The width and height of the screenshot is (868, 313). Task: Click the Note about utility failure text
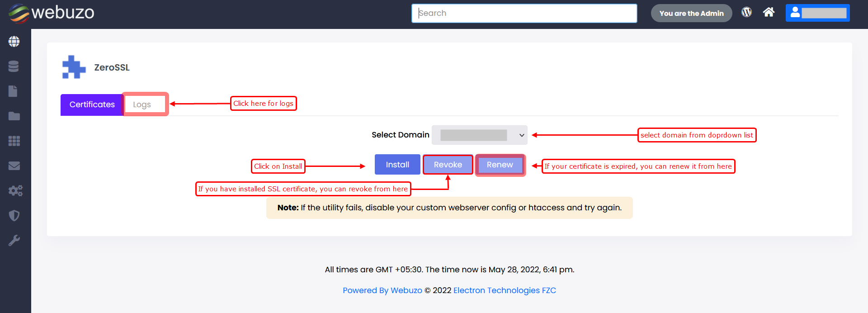click(x=449, y=208)
